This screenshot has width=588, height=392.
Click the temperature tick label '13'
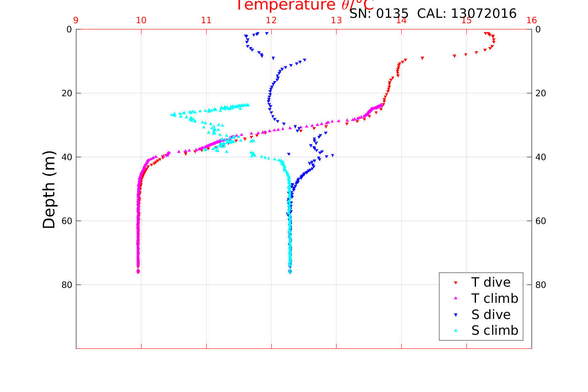tap(337, 20)
